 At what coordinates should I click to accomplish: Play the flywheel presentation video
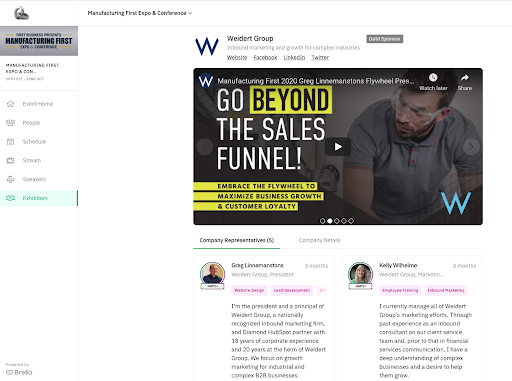(x=338, y=147)
